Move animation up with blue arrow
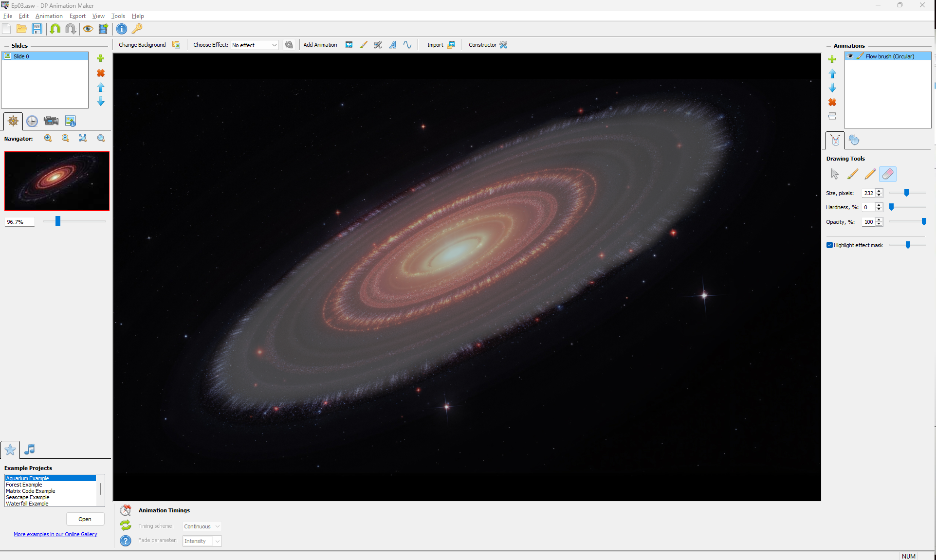The height and width of the screenshot is (560, 936). pyautogui.click(x=832, y=74)
